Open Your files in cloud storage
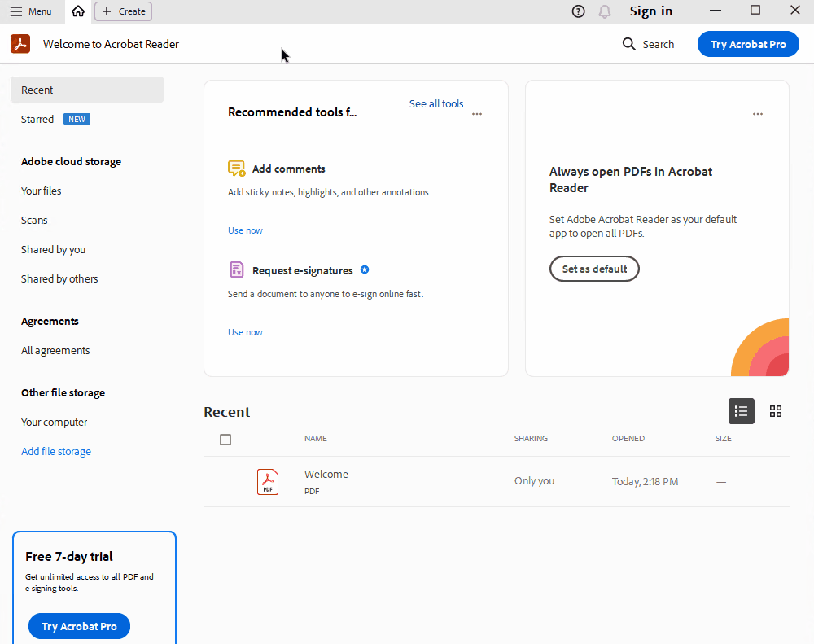 [x=41, y=191]
